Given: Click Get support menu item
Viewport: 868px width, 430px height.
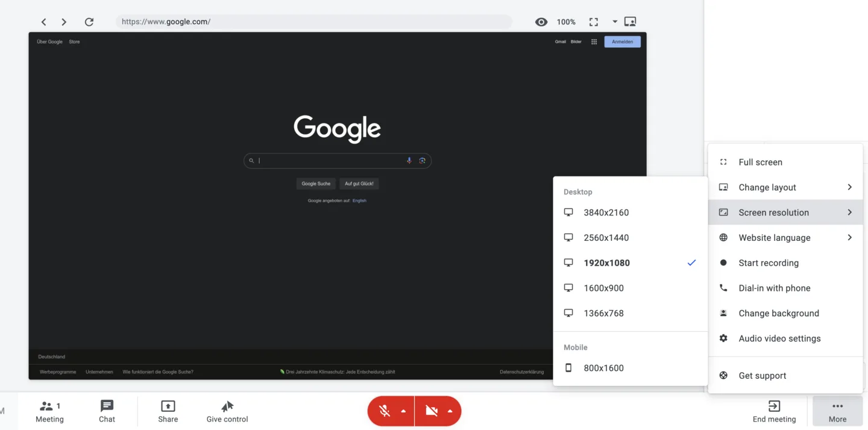Looking at the screenshot, I should pyautogui.click(x=785, y=376).
